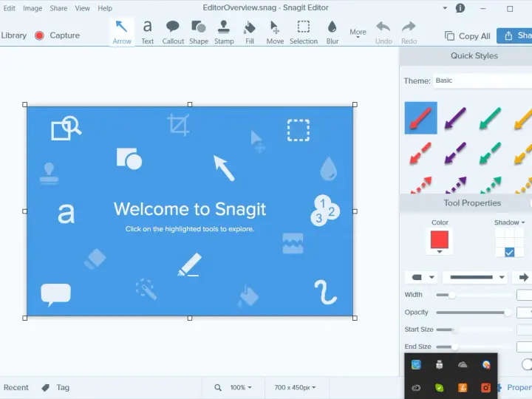532x399 pixels.
Task: Click the speech bubble icon on canvas
Action: [x=55, y=295]
